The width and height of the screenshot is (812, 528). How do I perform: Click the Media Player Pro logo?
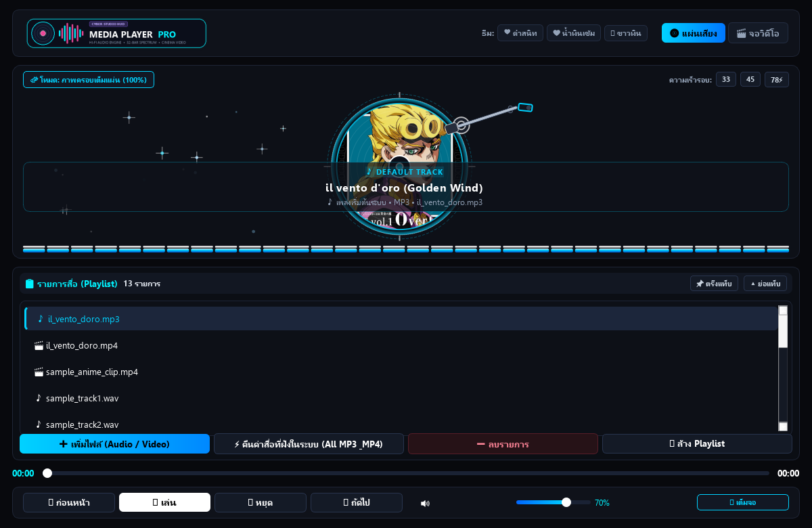(x=116, y=33)
